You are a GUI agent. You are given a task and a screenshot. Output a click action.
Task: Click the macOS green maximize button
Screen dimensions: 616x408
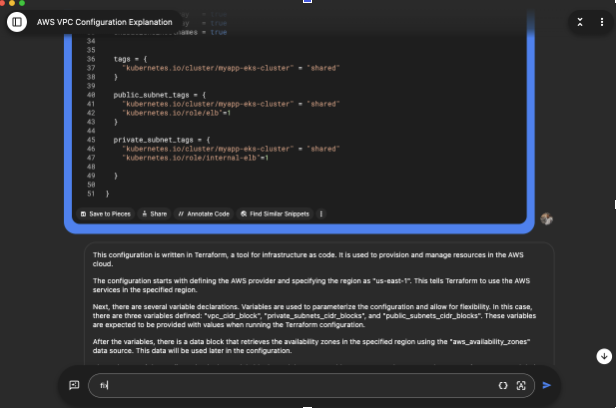(x=22, y=3)
